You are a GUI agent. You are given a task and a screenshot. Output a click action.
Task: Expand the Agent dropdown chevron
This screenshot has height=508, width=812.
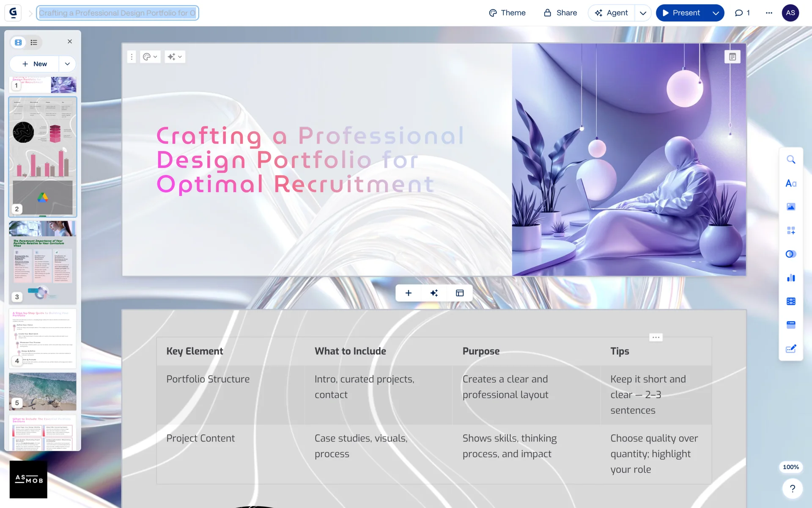[x=643, y=13]
